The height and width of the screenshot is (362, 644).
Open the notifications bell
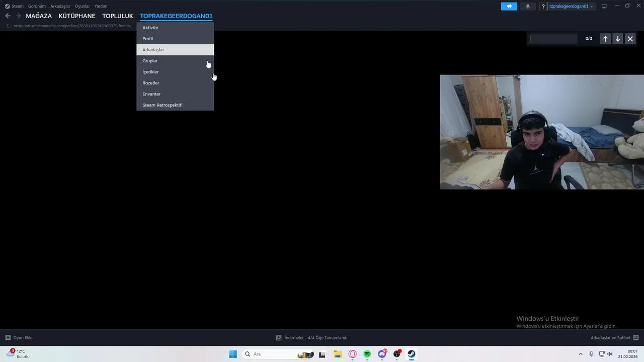528,6
